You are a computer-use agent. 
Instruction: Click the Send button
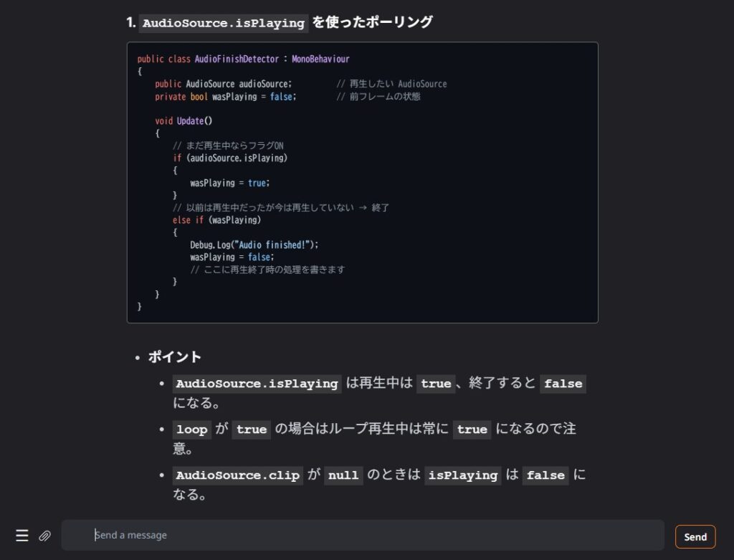click(x=695, y=536)
